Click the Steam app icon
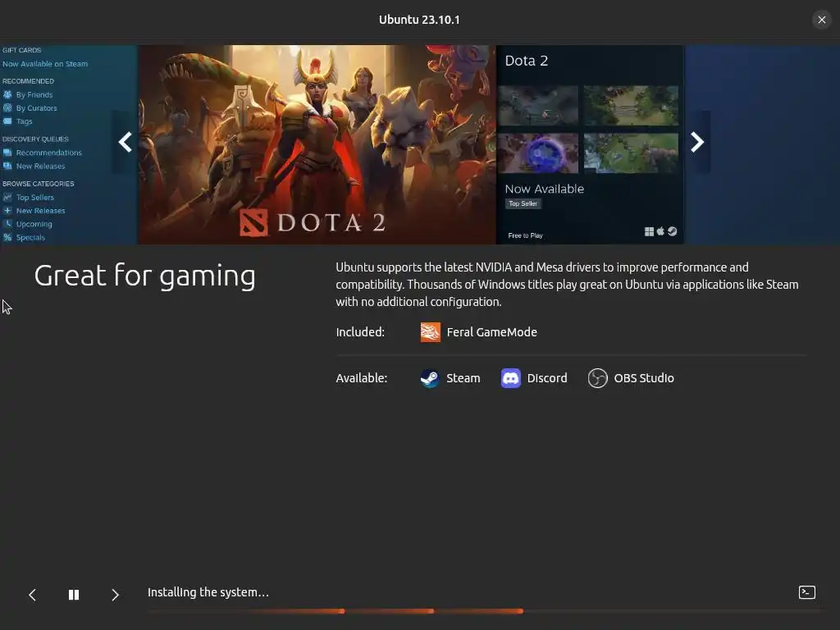 tap(430, 378)
